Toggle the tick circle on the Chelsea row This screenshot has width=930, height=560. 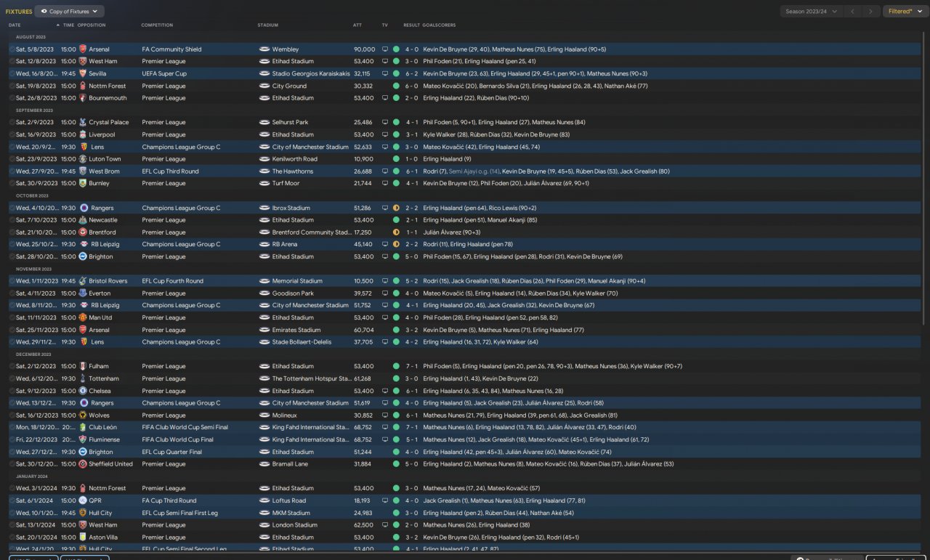(12, 391)
